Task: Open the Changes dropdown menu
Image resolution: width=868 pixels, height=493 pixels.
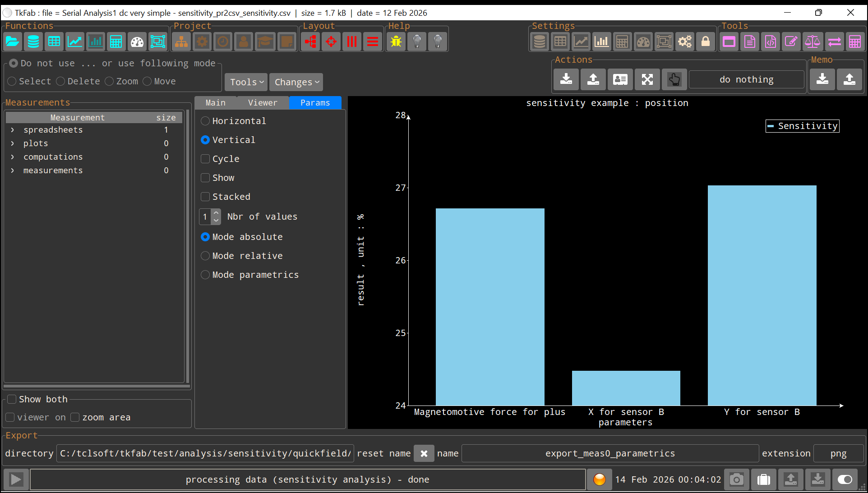Action: pos(296,82)
